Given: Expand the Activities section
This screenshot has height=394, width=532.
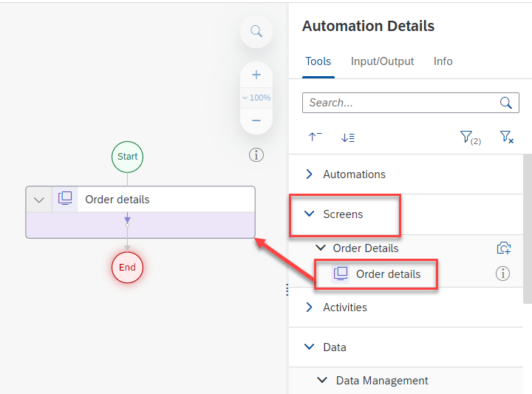Looking at the screenshot, I should pyautogui.click(x=310, y=308).
